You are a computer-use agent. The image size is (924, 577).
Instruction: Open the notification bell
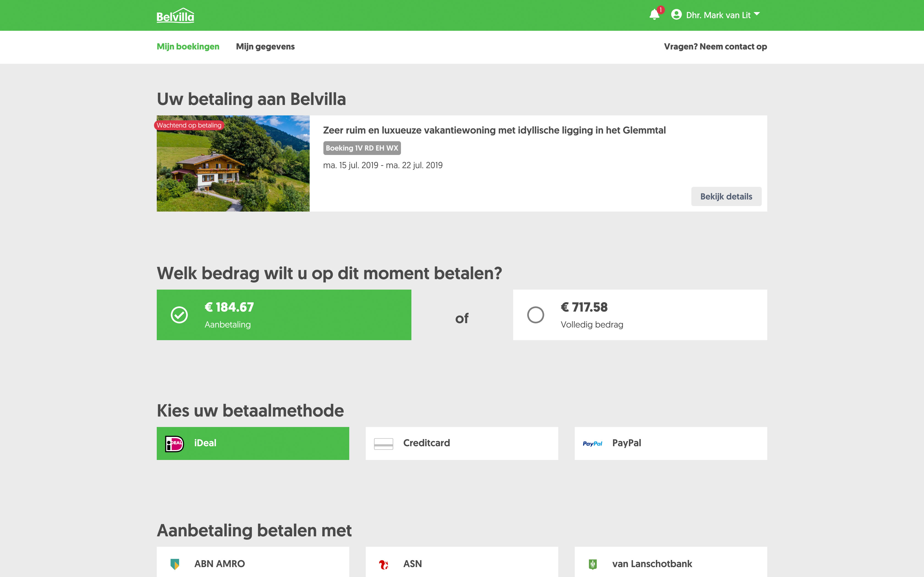click(654, 15)
